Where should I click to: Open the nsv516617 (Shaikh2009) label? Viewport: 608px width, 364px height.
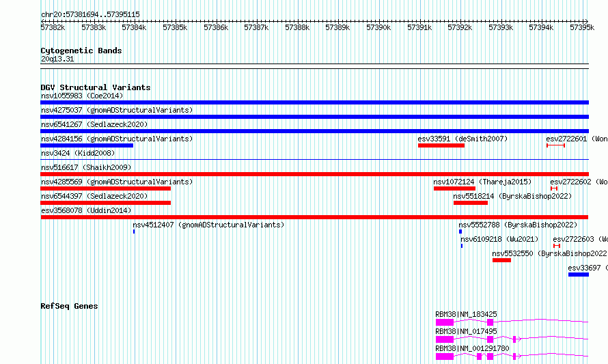(87, 167)
